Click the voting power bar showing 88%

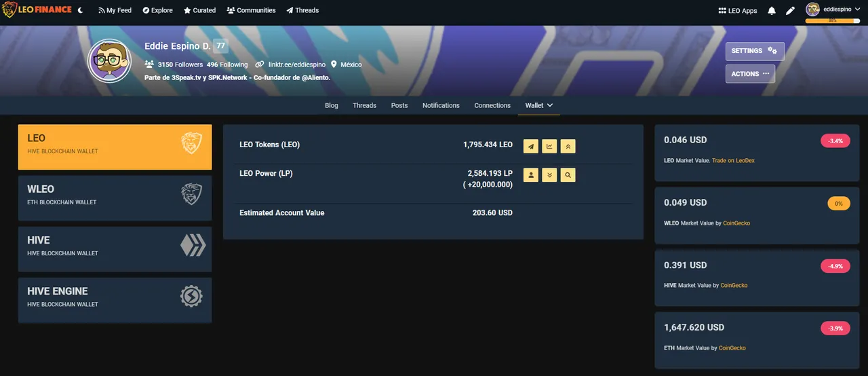coord(833,21)
